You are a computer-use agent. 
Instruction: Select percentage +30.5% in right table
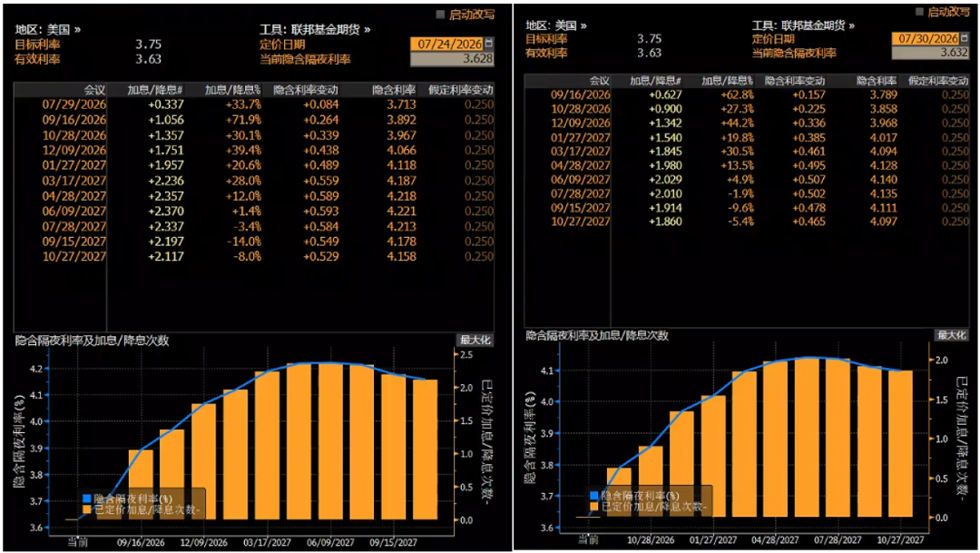click(737, 152)
